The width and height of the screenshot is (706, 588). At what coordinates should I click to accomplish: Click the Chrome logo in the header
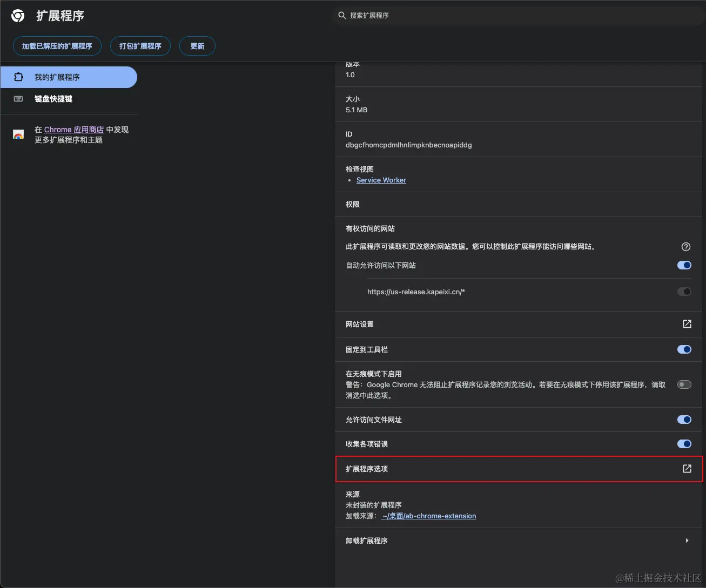(x=18, y=16)
